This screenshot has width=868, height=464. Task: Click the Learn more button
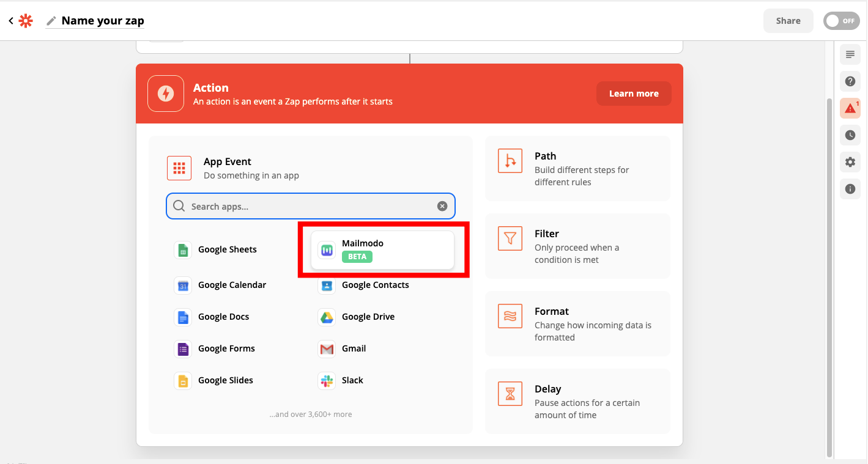tap(634, 94)
